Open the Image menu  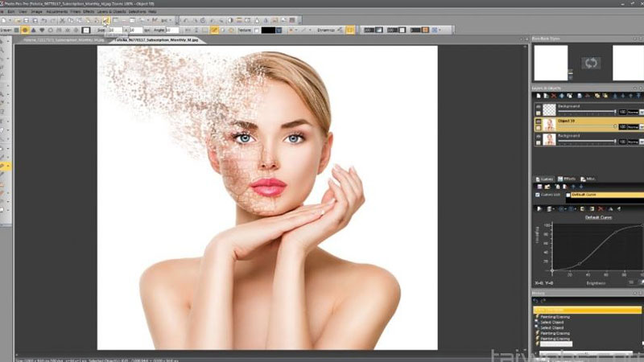pyautogui.click(x=36, y=11)
